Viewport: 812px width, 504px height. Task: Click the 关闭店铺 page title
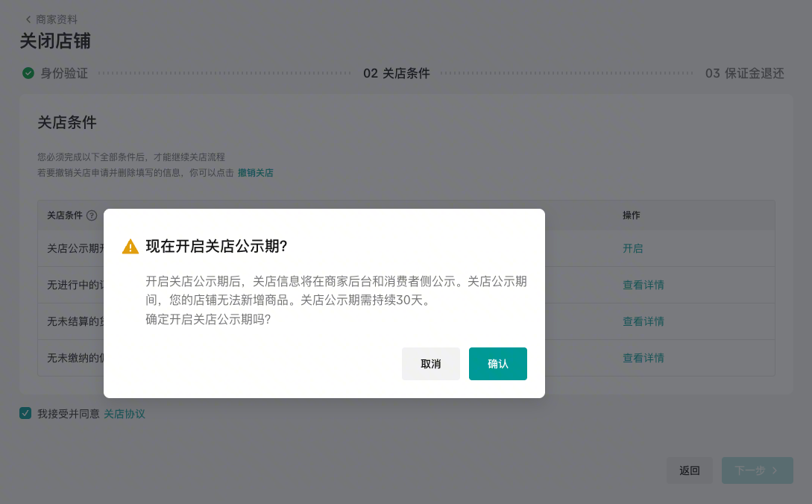pyautogui.click(x=55, y=41)
